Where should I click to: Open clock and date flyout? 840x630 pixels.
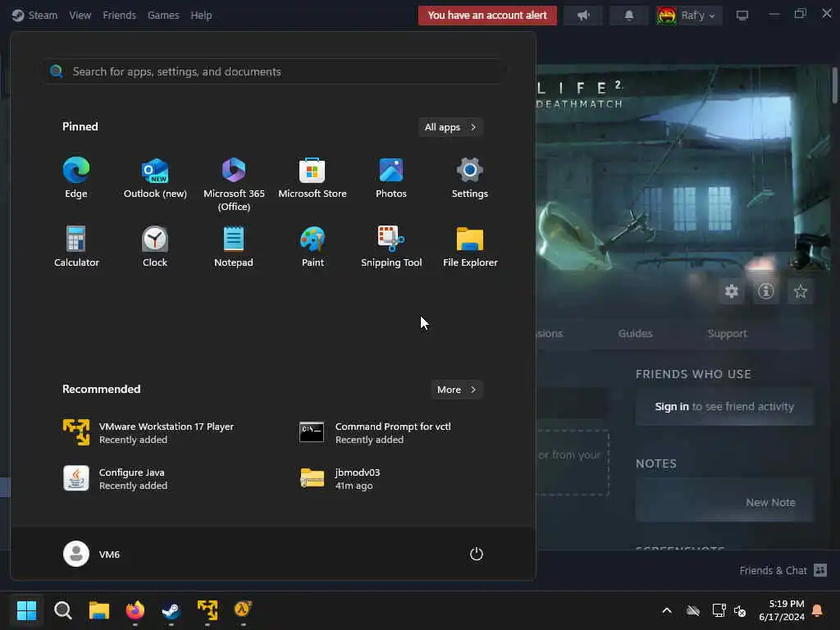pos(782,610)
